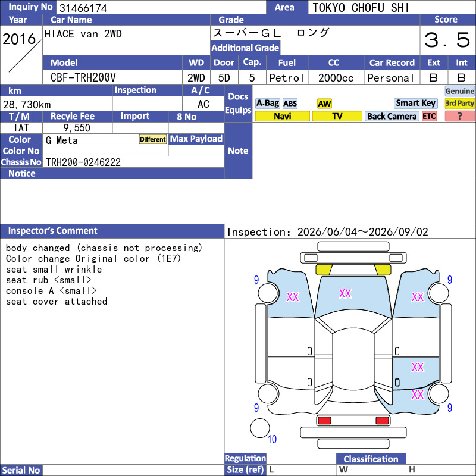Click the Inquiry No value 31466174
The height and width of the screenshot is (476, 476).
[x=83, y=8]
